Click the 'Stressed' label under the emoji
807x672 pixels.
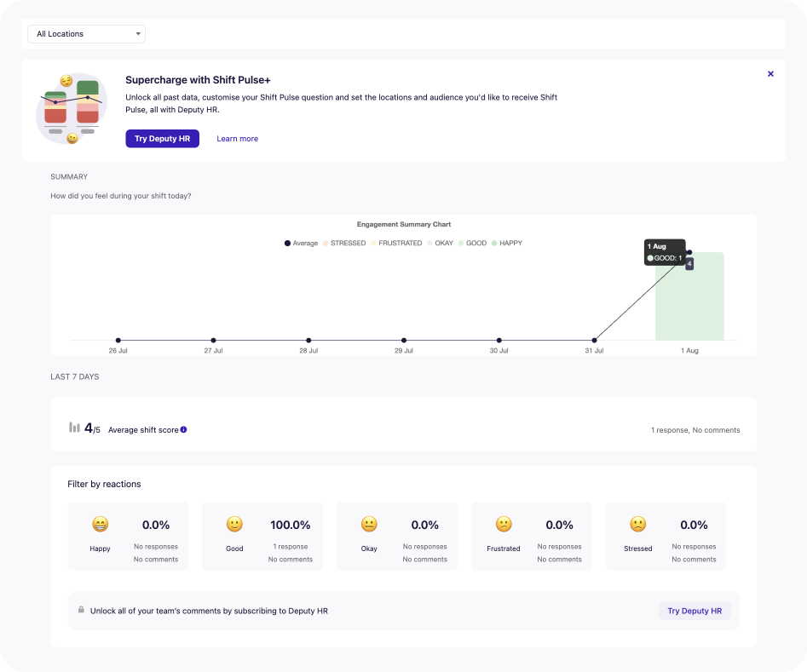coord(637,549)
